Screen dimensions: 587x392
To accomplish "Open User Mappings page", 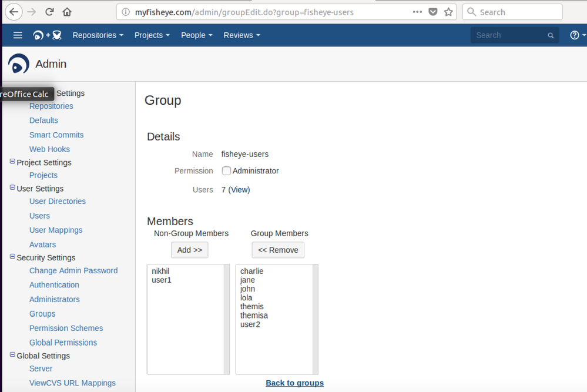I will coord(56,230).
